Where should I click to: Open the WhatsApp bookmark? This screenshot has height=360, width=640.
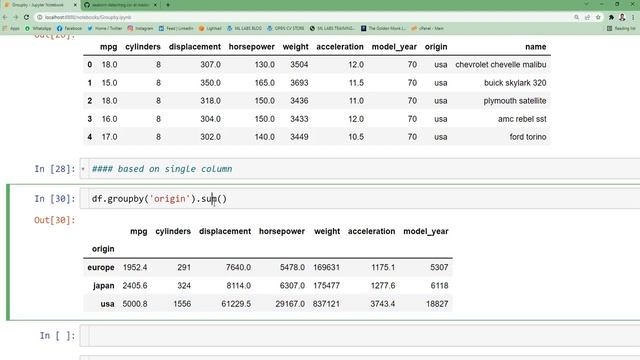(x=38, y=28)
